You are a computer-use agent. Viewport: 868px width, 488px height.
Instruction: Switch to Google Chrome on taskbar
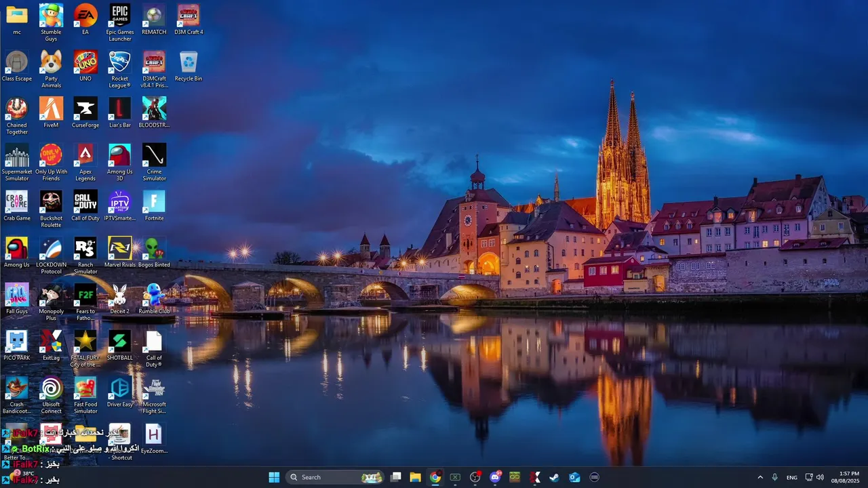click(x=435, y=477)
